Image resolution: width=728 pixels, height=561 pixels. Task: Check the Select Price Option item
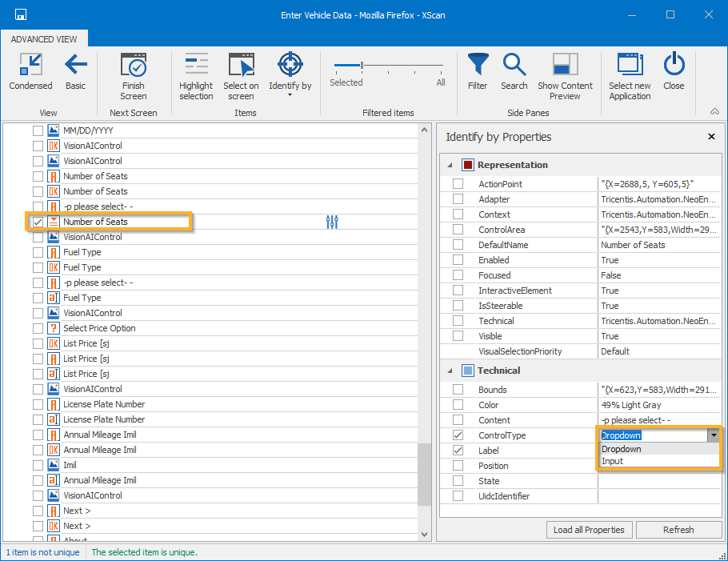pos(38,328)
